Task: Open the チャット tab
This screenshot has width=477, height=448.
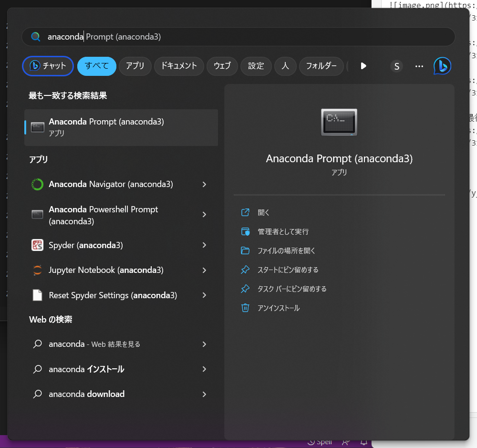Action: point(48,66)
